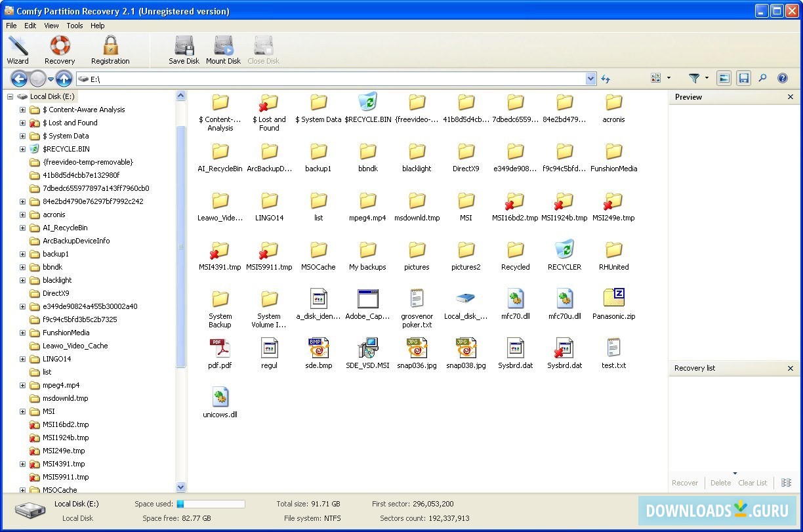The image size is (803, 532).
Task: Open the search magnifier tool
Action: [762, 78]
